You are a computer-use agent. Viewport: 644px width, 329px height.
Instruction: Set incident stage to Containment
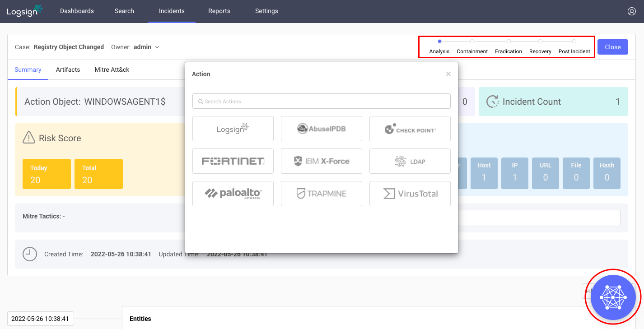(x=472, y=46)
